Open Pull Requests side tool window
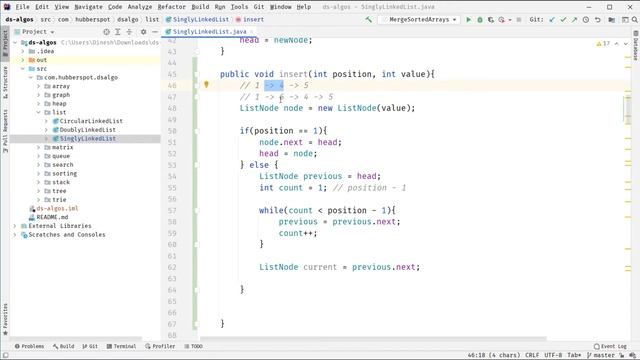Screen dimensions: 640x360 click(x=5, y=131)
